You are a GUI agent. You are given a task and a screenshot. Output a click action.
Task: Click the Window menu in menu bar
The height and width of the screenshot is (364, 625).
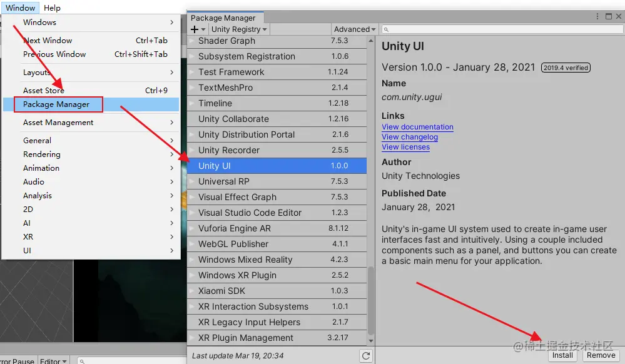(x=20, y=8)
